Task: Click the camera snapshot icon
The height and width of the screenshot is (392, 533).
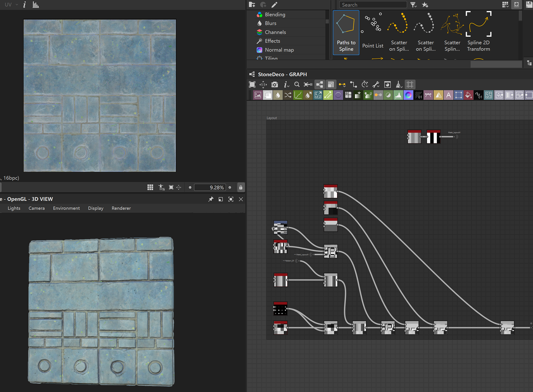Action: coord(275,85)
